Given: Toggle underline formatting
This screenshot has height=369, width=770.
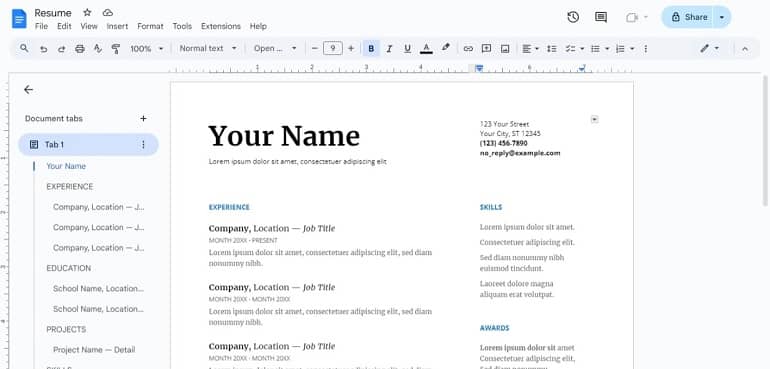Looking at the screenshot, I should click(407, 49).
